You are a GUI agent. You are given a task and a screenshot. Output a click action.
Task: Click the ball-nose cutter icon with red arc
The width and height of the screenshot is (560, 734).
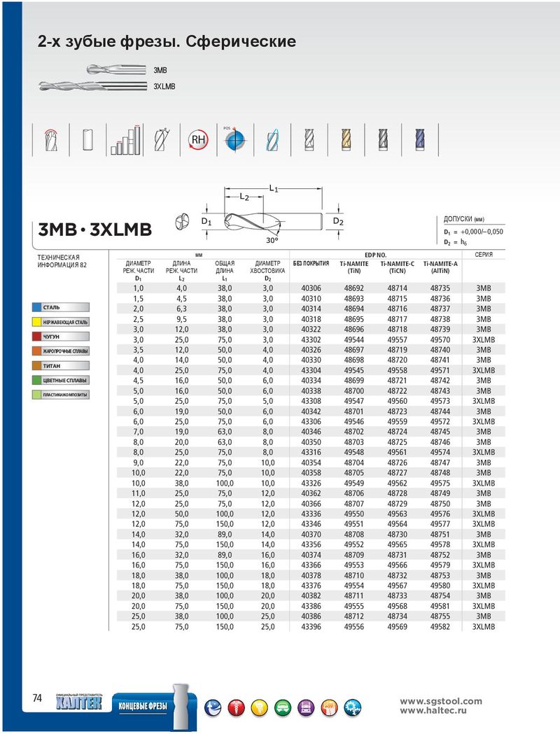(x=50, y=140)
